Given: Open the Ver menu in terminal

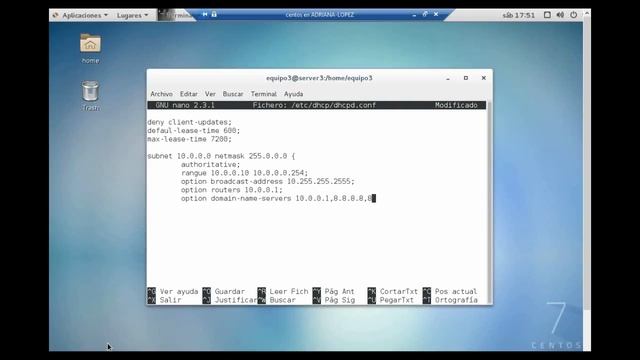Looking at the screenshot, I should click(210, 94).
